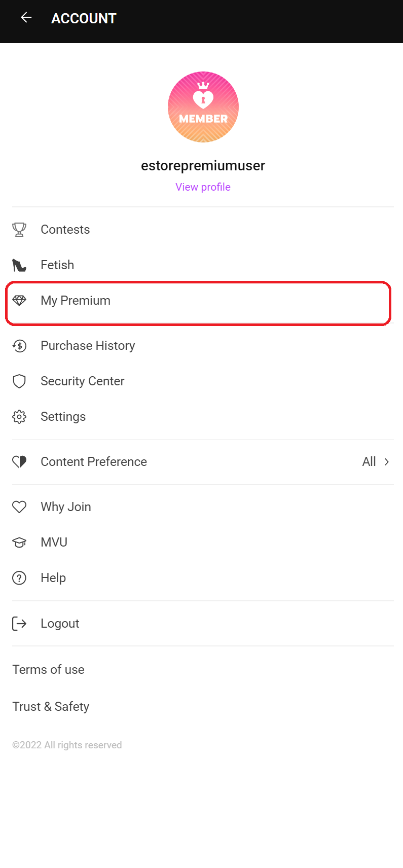Click the Fetish high-heel icon

click(19, 265)
